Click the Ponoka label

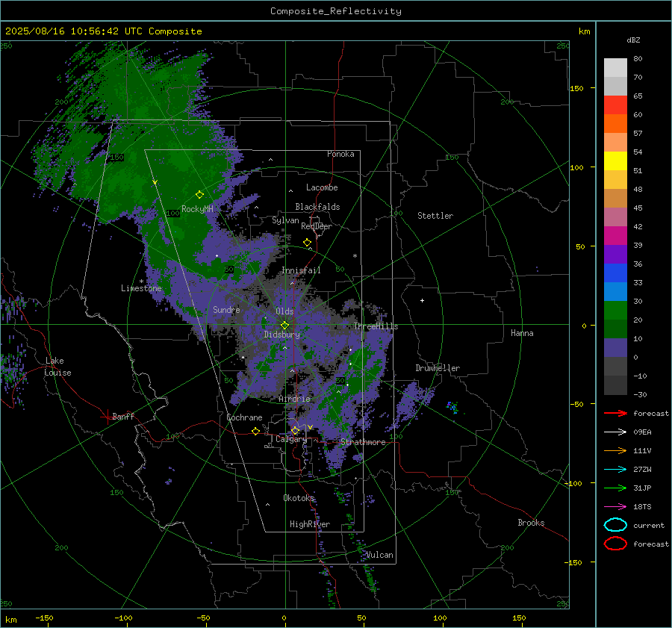(340, 154)
